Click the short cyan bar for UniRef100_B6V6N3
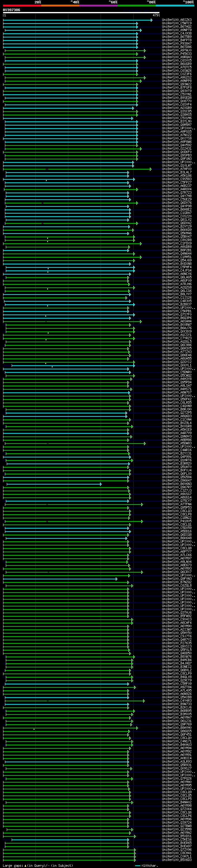 tap(54, 484)
